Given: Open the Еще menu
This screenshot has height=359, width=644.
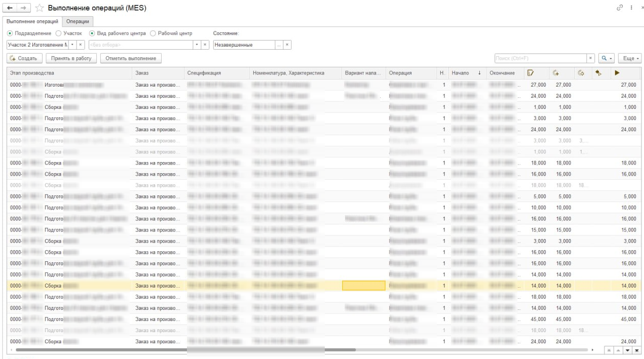Looking at the screenshot, I should click(x=630, y=58).
